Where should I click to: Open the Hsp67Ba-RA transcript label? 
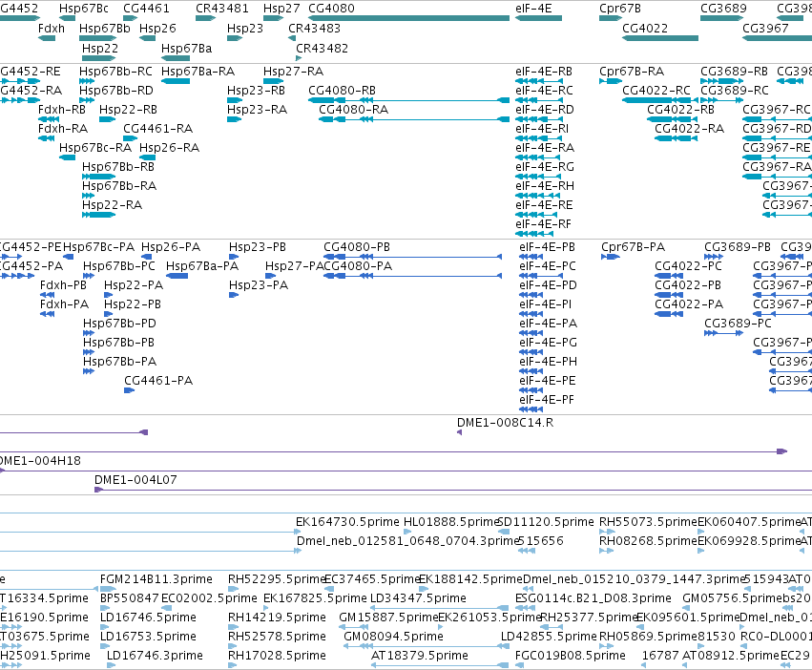point(198,72)
